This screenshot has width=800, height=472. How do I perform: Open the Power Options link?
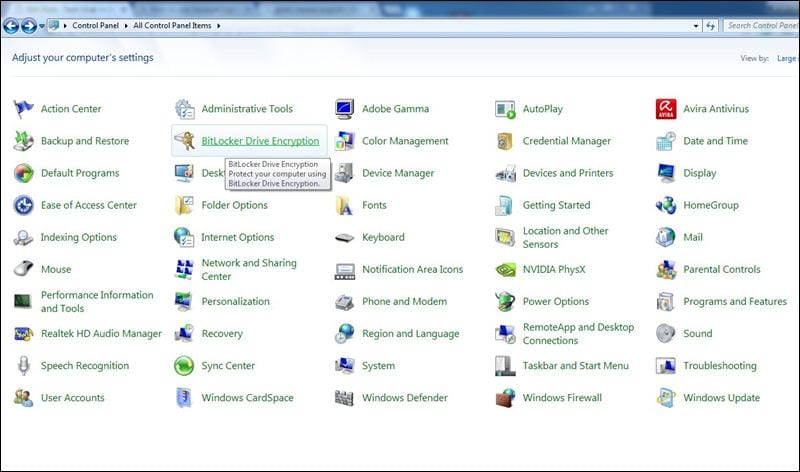pos(556,302)
